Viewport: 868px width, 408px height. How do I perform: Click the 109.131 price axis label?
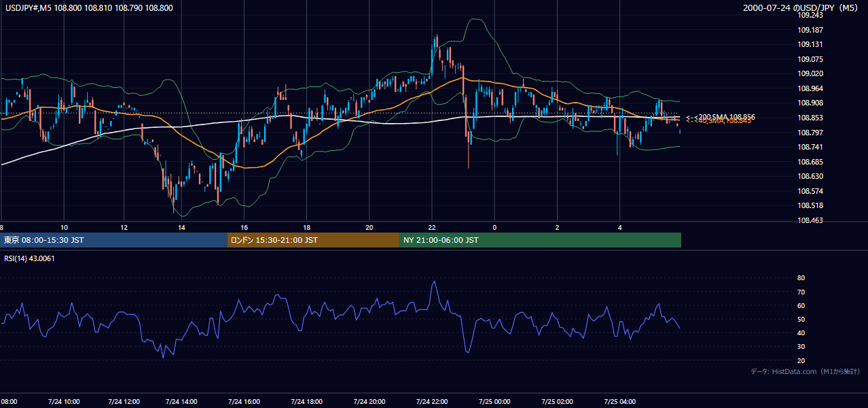pos(810,44)
